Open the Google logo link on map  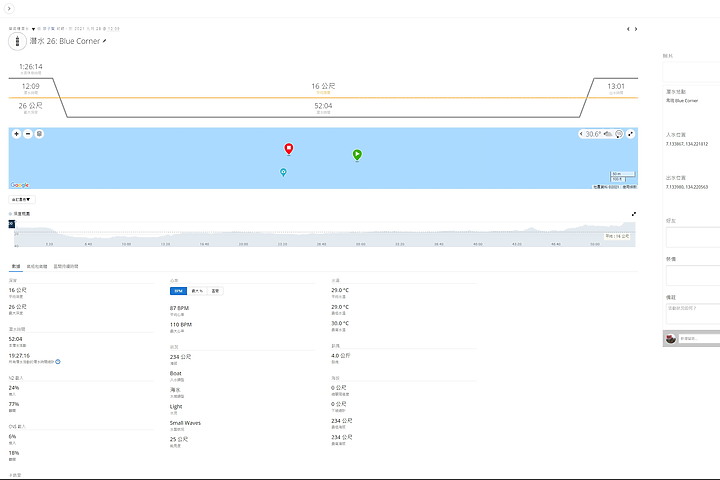(x=20, y=185)
